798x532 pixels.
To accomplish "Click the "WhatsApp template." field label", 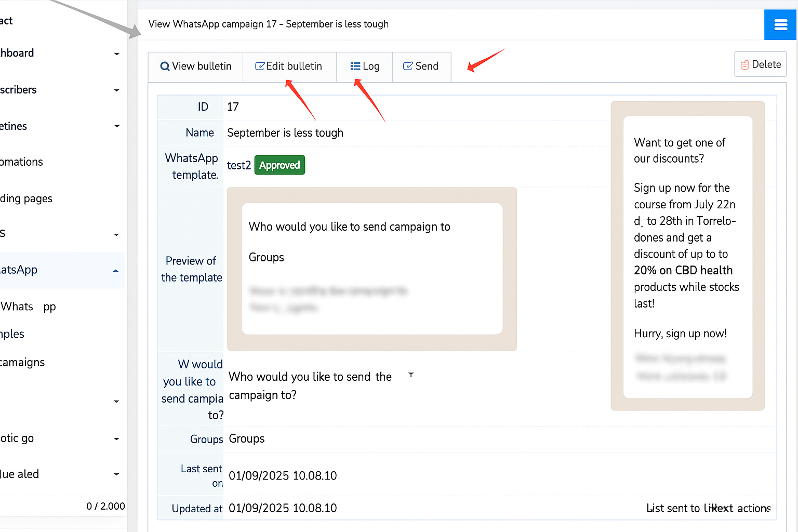I will tap(192, 166).
